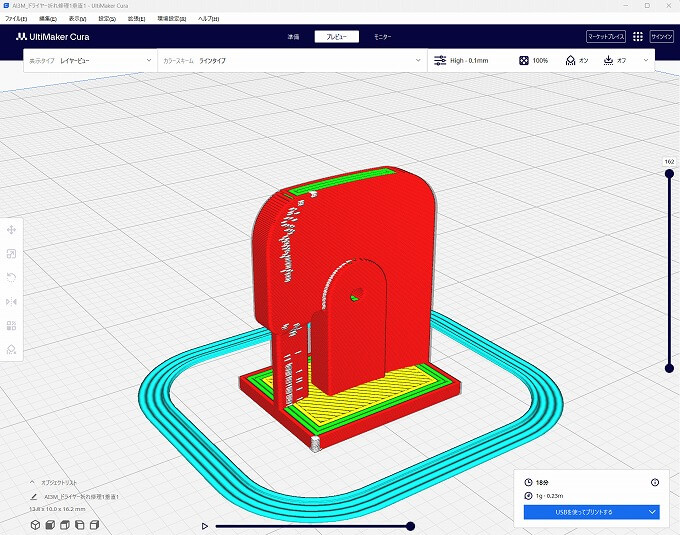Select the Move tool in left toolbar
Viewport: 680px width, 535px height.
pos(11,230)
